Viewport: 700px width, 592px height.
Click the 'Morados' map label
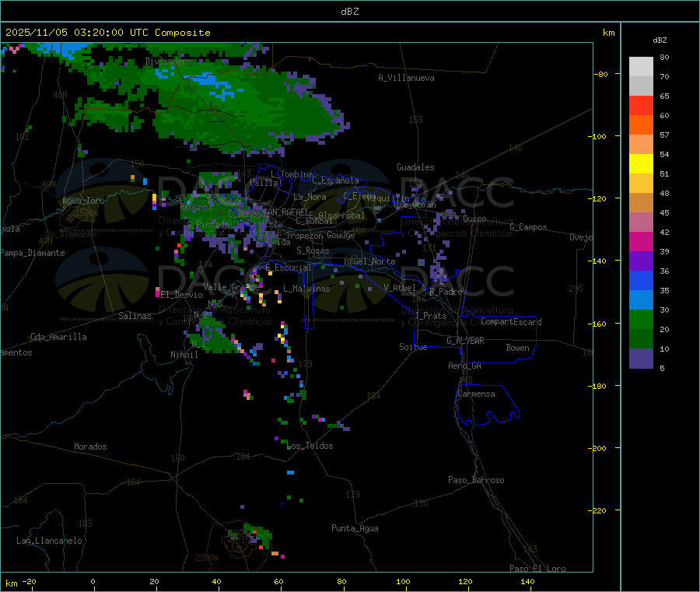coord(90,447)
